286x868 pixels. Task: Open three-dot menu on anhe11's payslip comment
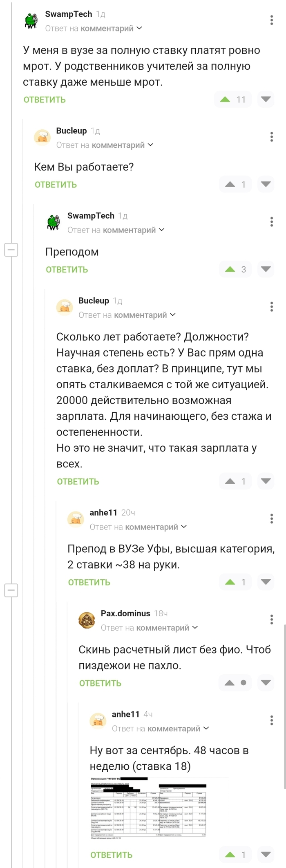tap(272, 720)
